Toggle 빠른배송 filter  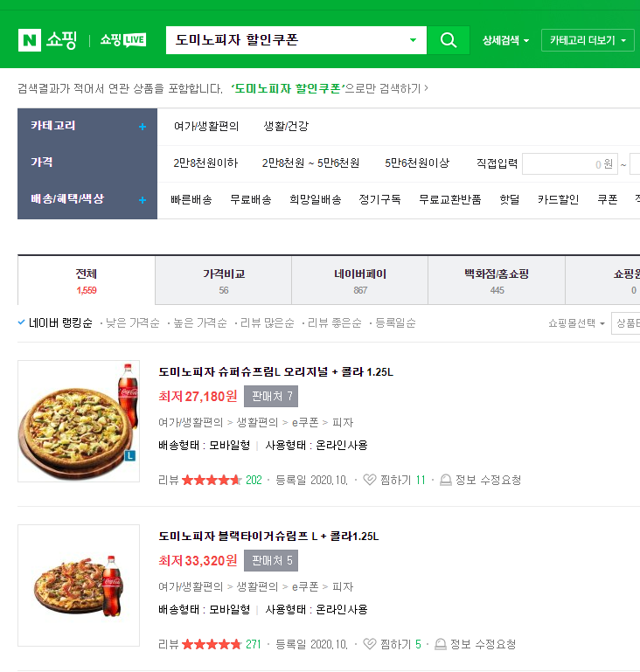point(191,199)
